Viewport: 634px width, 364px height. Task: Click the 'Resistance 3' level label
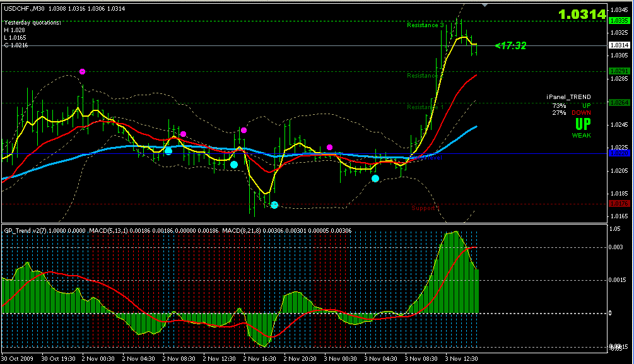425,25
